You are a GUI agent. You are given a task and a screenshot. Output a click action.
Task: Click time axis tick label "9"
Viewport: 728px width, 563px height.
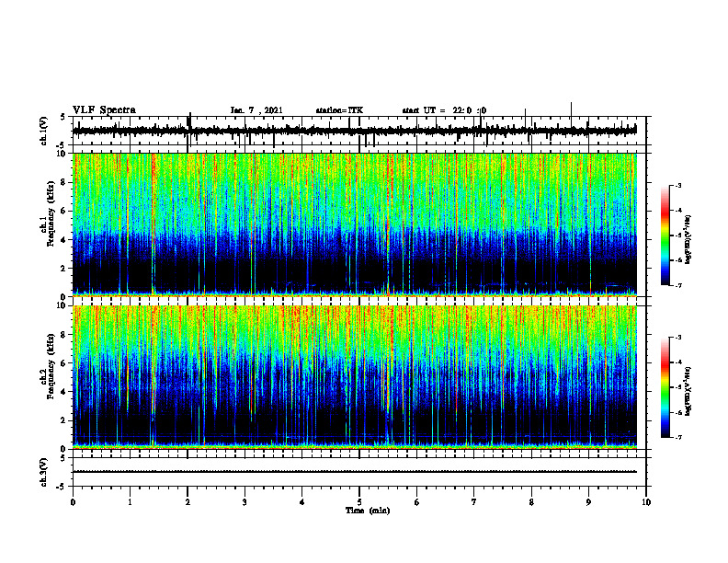588,502
